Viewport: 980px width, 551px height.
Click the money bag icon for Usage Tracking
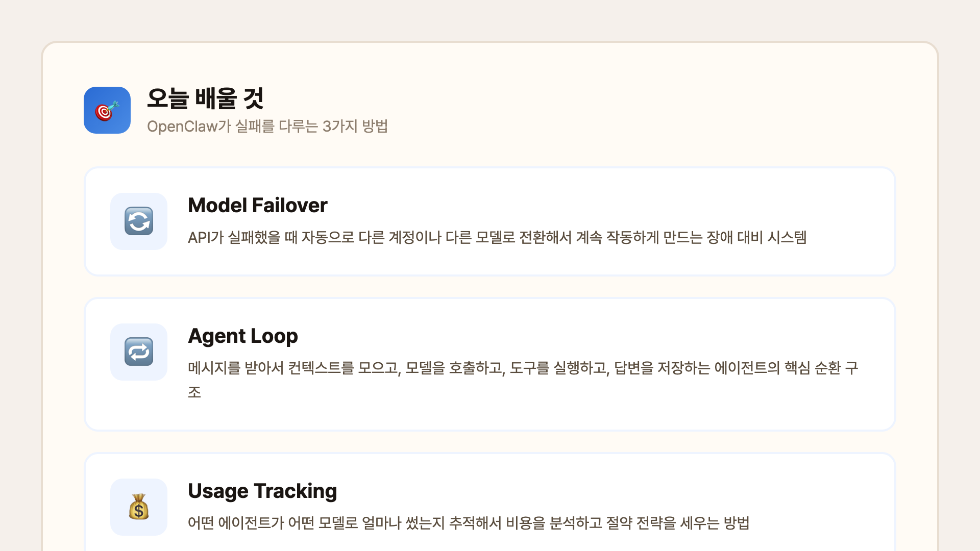coord(139,507)
